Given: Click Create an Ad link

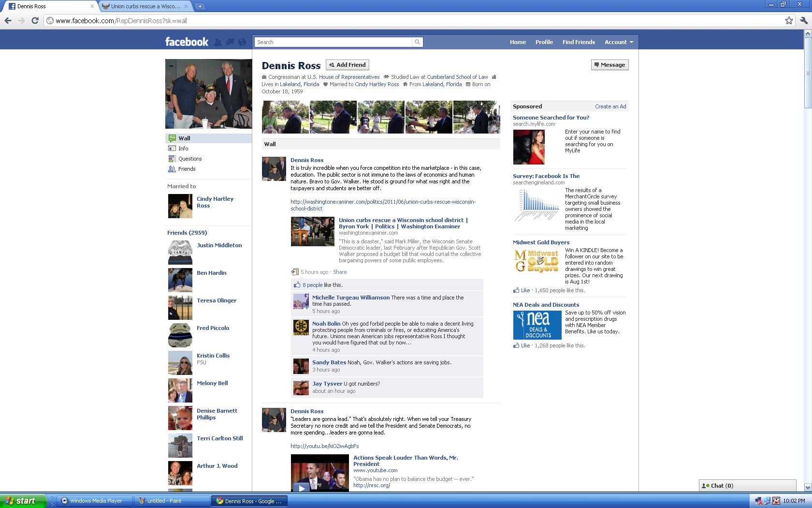Looking at the screenshot, I should pos(610,106).
